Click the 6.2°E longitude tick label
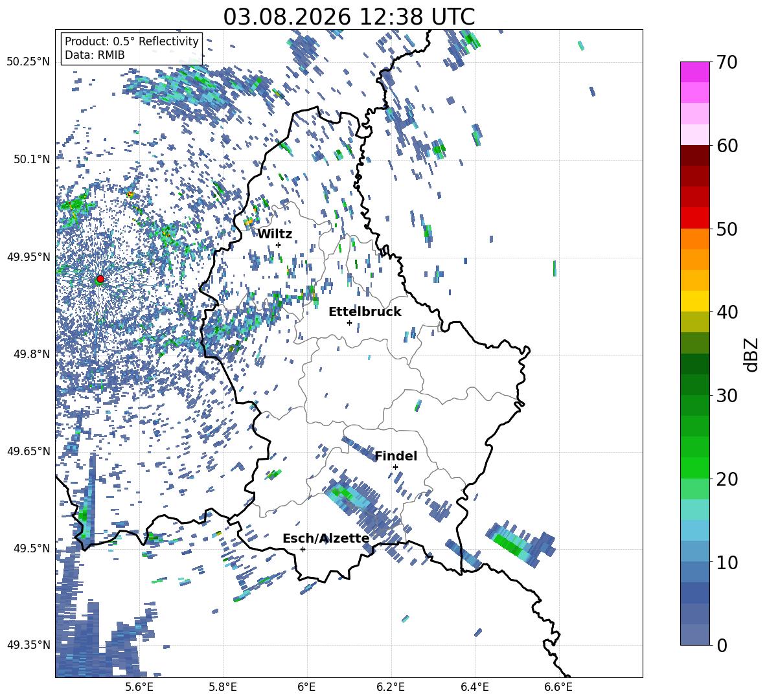 pos(391,687)
